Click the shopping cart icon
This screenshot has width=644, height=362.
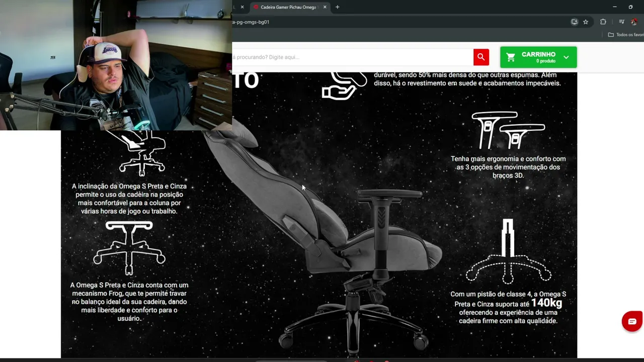point(511,57)
